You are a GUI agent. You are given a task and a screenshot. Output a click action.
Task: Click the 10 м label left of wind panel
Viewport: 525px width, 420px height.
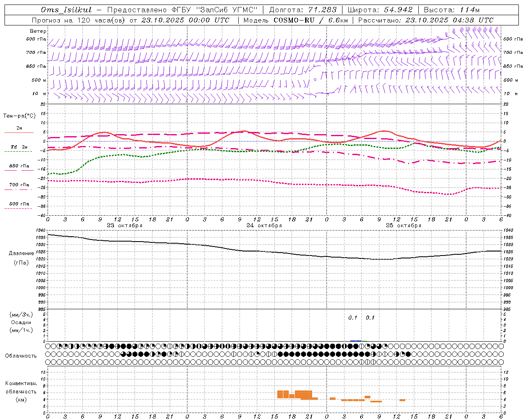[x=39, y=94]
